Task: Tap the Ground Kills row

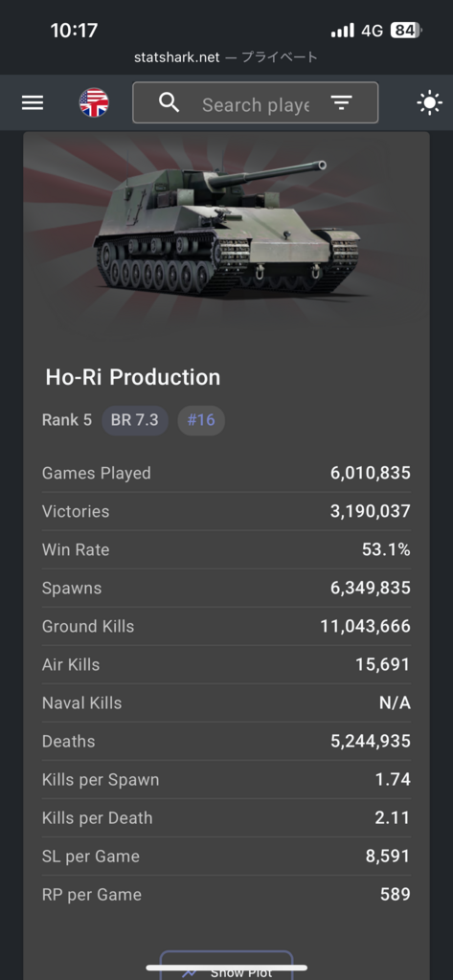Action: 226,626
